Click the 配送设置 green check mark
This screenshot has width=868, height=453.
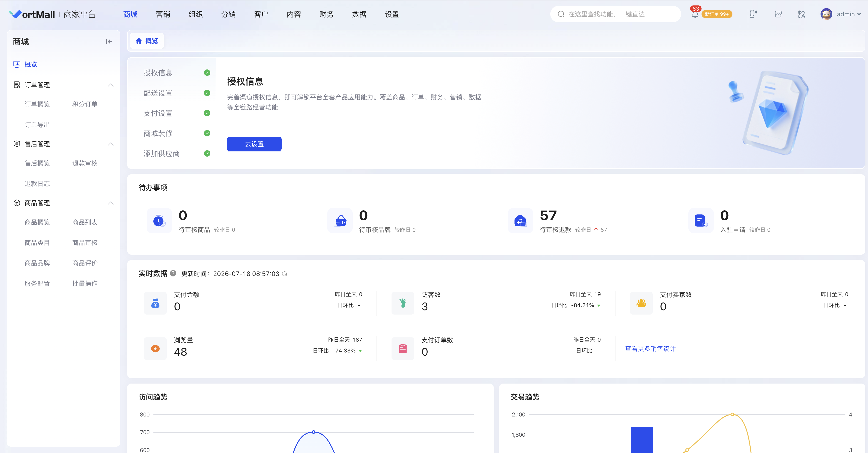[x=207, y=93]
